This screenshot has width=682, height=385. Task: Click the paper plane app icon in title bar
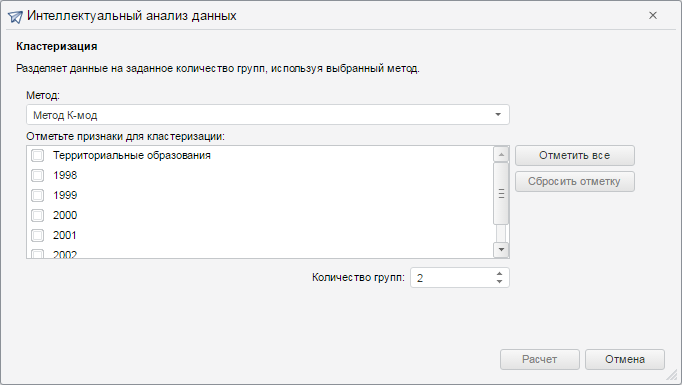pyautogui.click(x=15, y=17)
